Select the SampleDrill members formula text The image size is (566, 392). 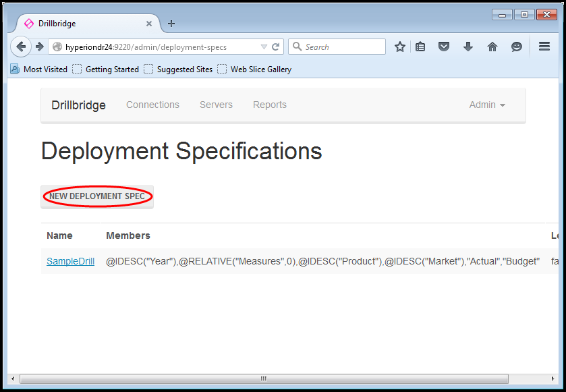[322, 261]
